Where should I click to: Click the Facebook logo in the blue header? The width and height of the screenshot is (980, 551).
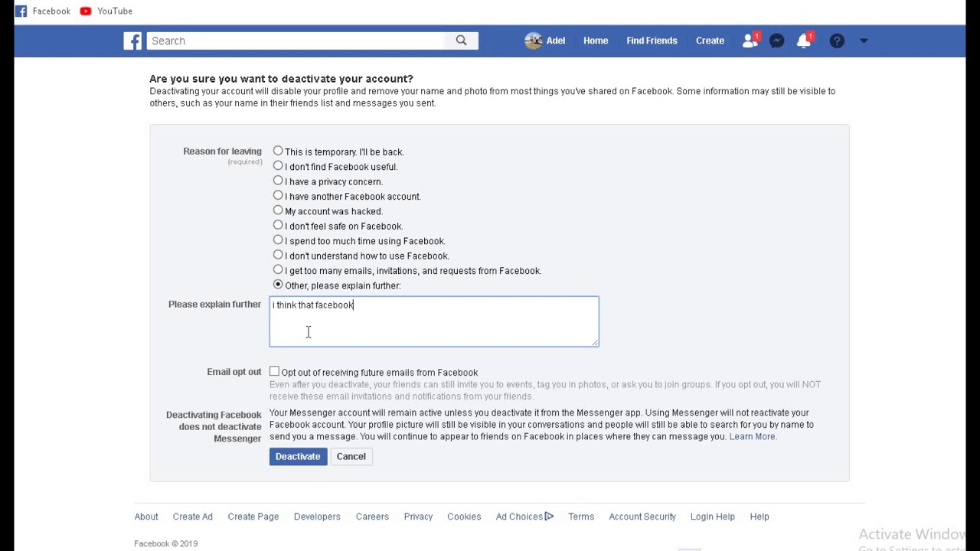tap(132, 41)
